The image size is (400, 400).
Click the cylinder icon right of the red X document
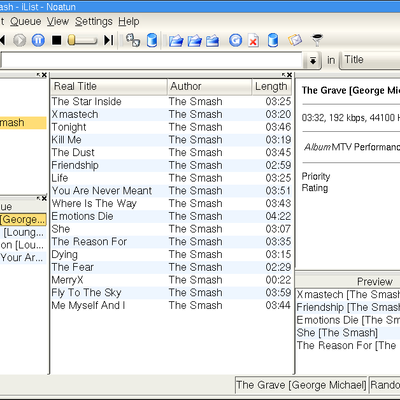(x=273, y=40)
